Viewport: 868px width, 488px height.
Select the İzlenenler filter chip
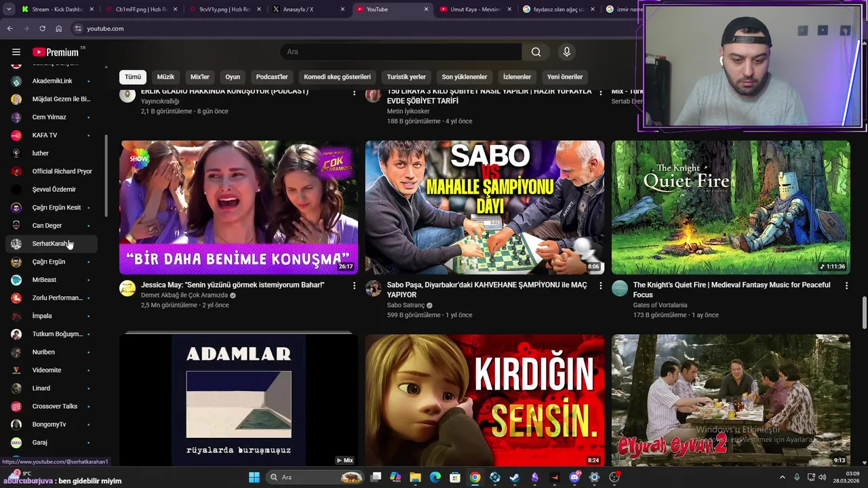[517, 77]
